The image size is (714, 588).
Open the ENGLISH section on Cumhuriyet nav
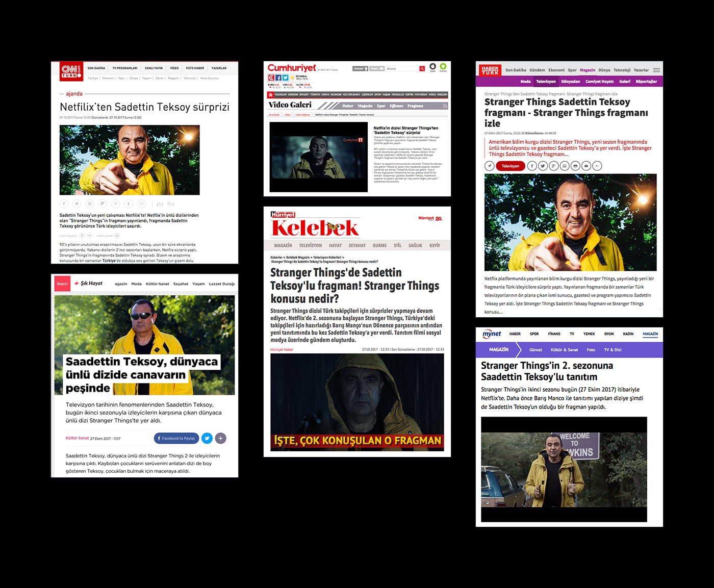coord(442,94)
